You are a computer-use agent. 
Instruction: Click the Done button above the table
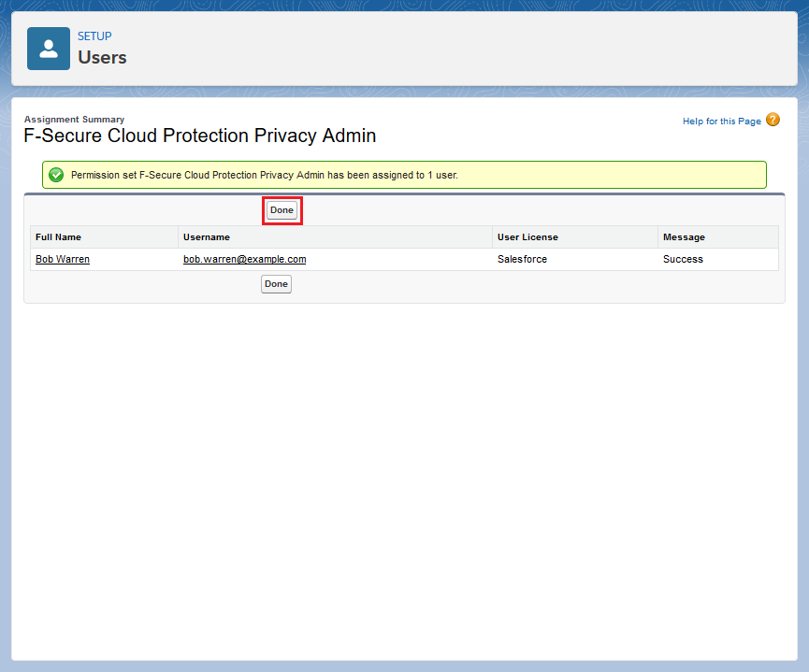(282, 210)
